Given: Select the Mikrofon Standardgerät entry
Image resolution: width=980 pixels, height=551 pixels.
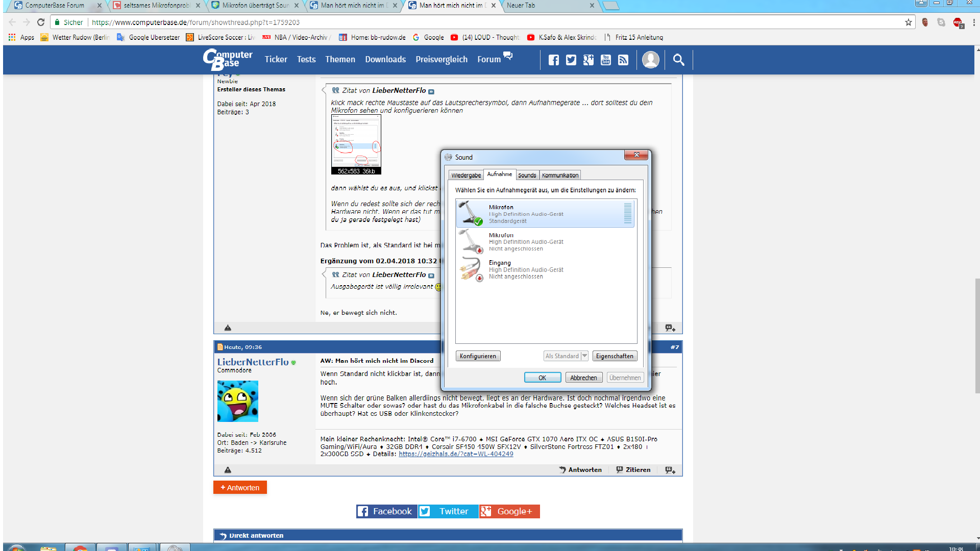Looking at the screenshot, I should [545, 214].
